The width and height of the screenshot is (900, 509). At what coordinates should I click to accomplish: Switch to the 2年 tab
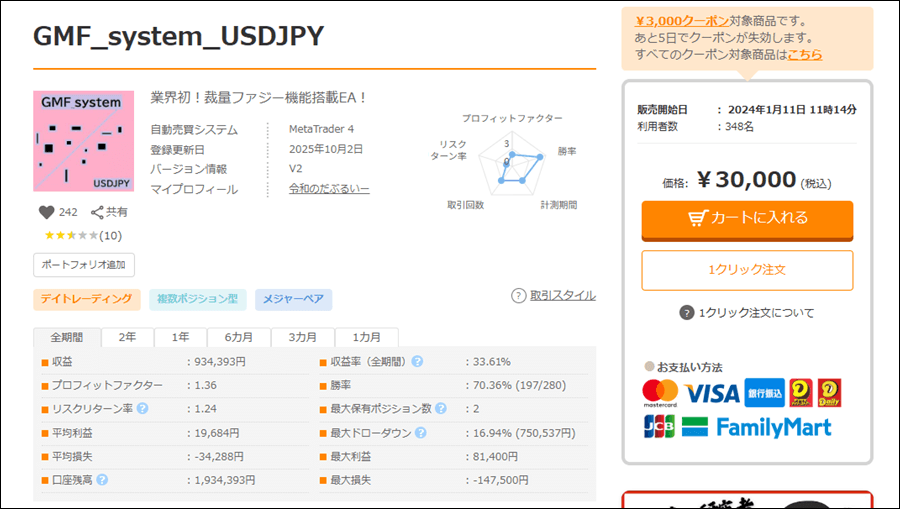127,337
